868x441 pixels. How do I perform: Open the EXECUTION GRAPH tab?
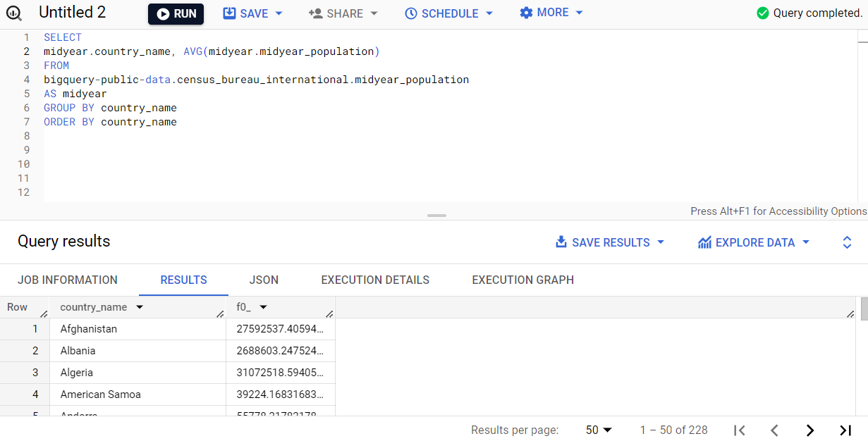click(522, 280)
